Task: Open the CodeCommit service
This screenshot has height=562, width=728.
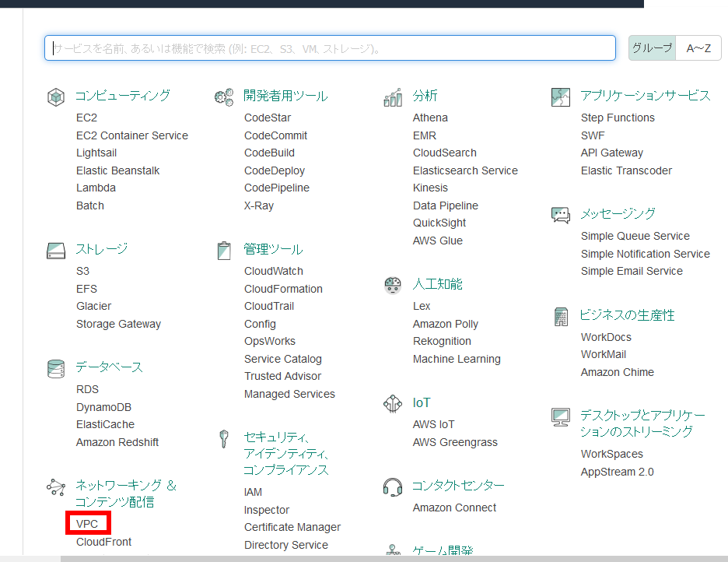Action: tap(276, 135)
